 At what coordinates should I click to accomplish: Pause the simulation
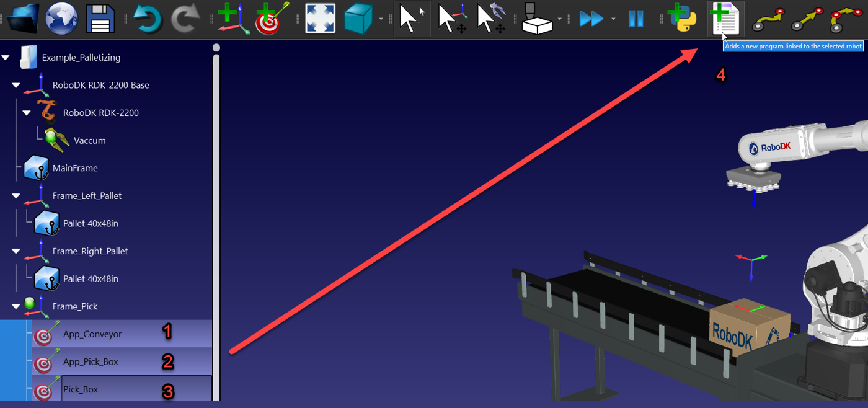[636, 19]
